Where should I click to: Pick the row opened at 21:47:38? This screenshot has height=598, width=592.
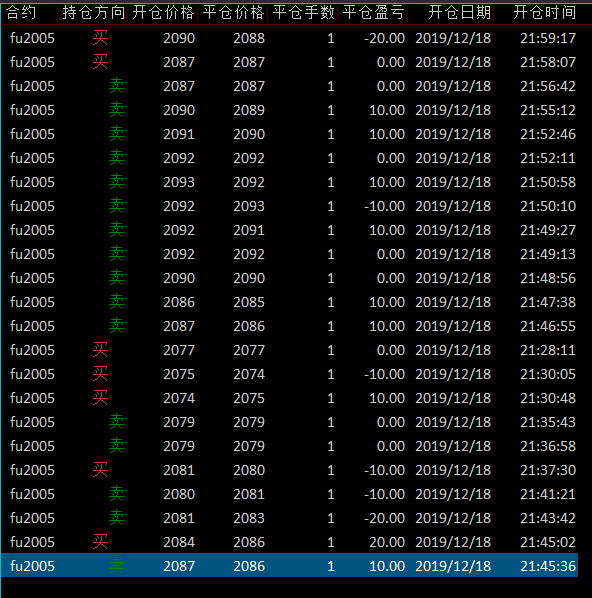[x=290, y=302]
